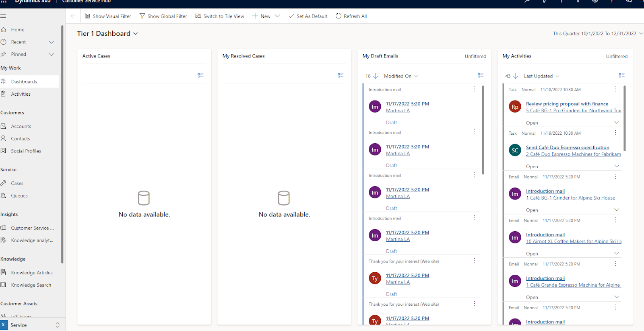Image resolution: width=644 pixels, height=331 pixels.
Task: Go to Knowledge Articles in sidebar
Action: click(x=32, y=273)
